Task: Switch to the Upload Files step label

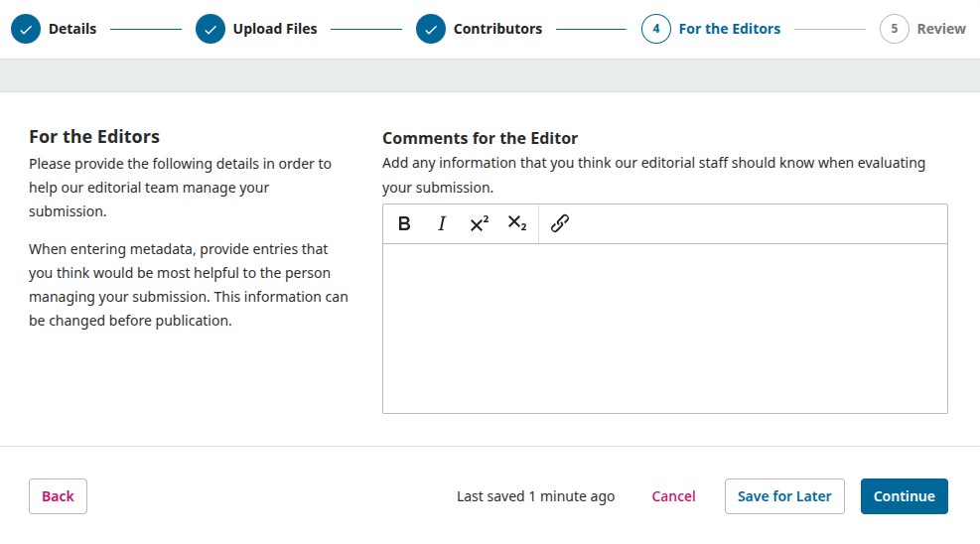Action: (275, 29)
